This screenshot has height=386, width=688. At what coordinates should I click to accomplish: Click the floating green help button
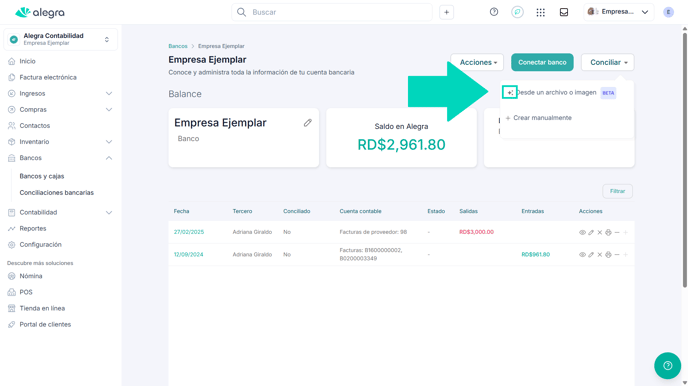[x=667, y=365]
